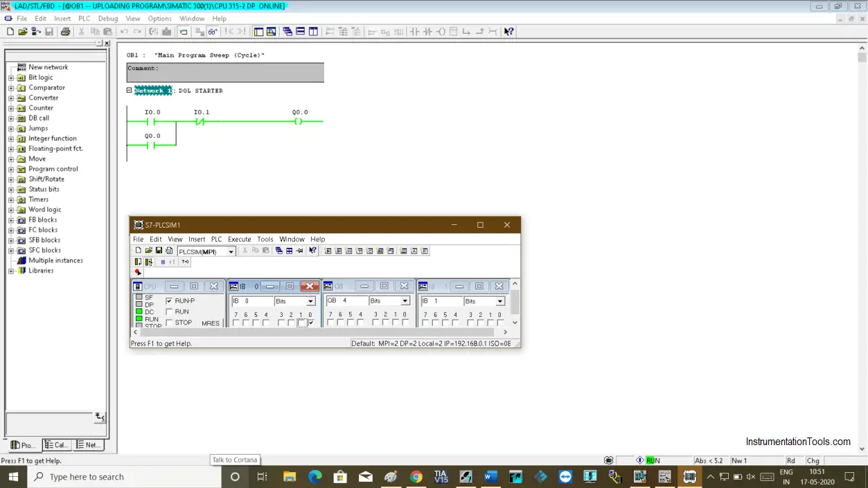The width and height of the screenshot is (868, 488).
Task: Expand the Timers tree node
Action: point(11,199)
